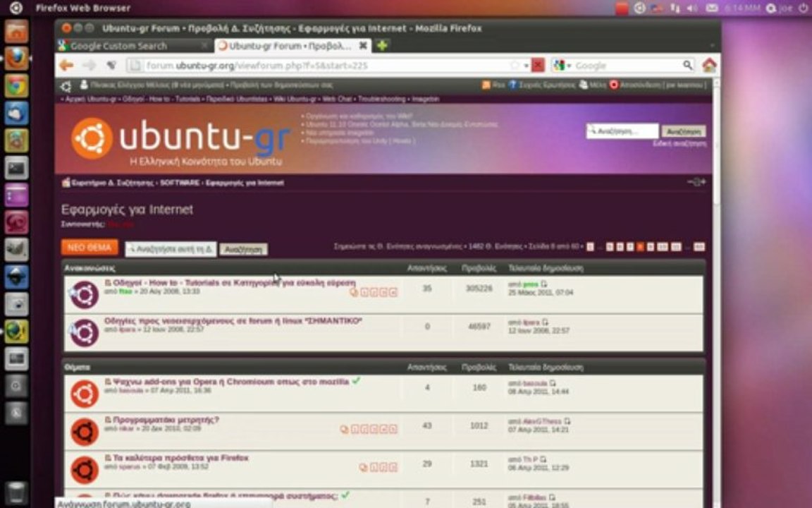Viewport: 812px width, 508px height.
Task: Open the joe user menu in panel
Action: (x=780, y=8)
